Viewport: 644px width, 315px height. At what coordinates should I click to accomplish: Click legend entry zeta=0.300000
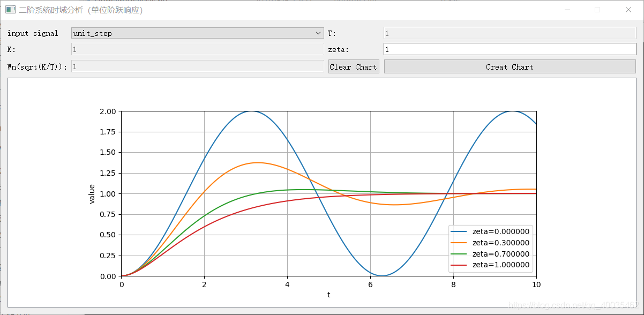491,243
